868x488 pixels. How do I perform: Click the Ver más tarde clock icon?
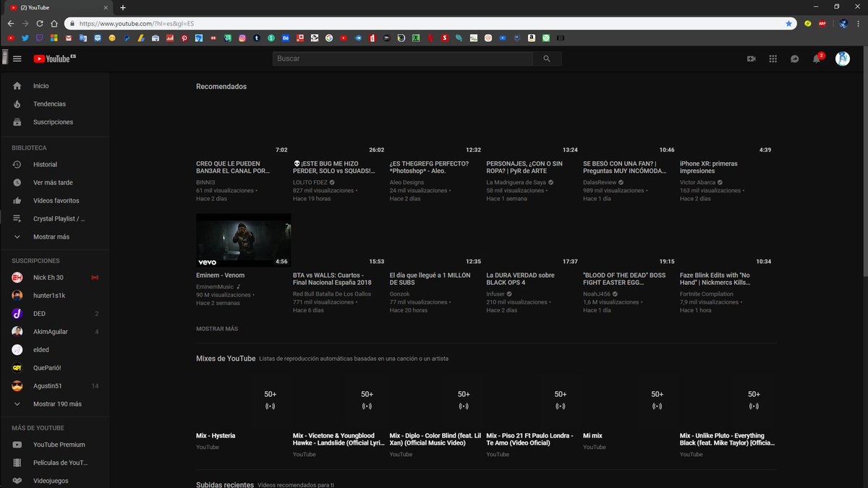(x=17, y=183)
